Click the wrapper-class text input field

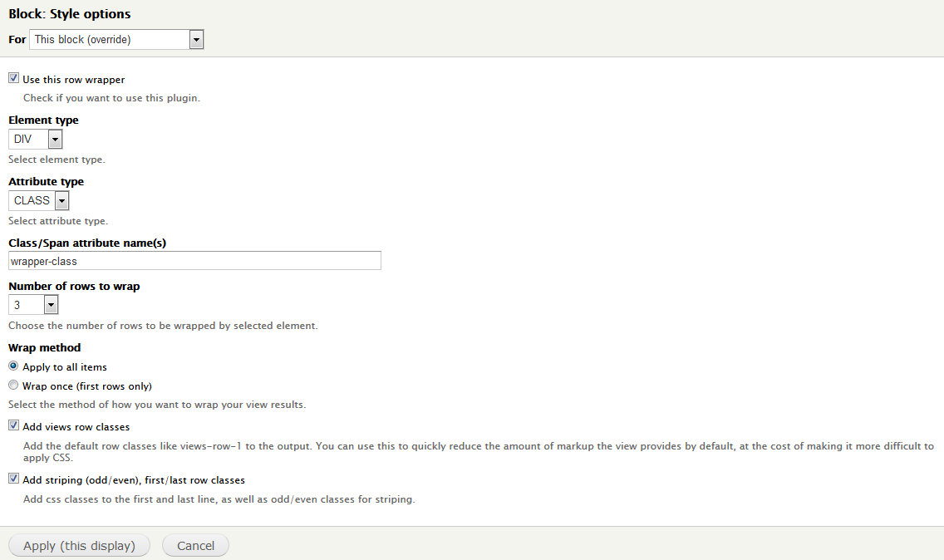[x=194, y=261]
